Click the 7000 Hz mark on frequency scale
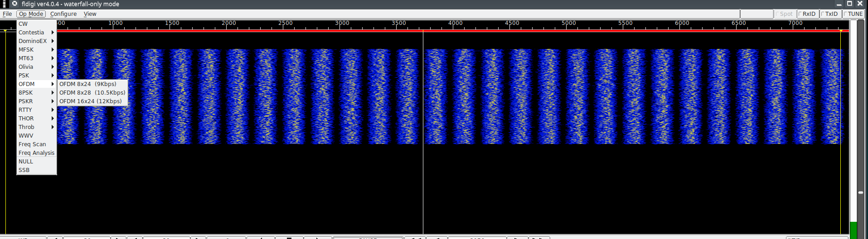 click(x=795, y=23)
